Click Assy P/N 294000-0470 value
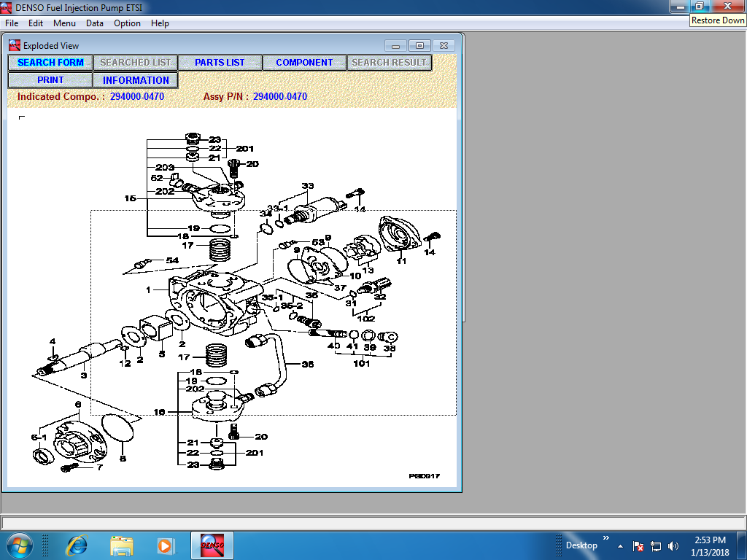 (x=280, y=96)
